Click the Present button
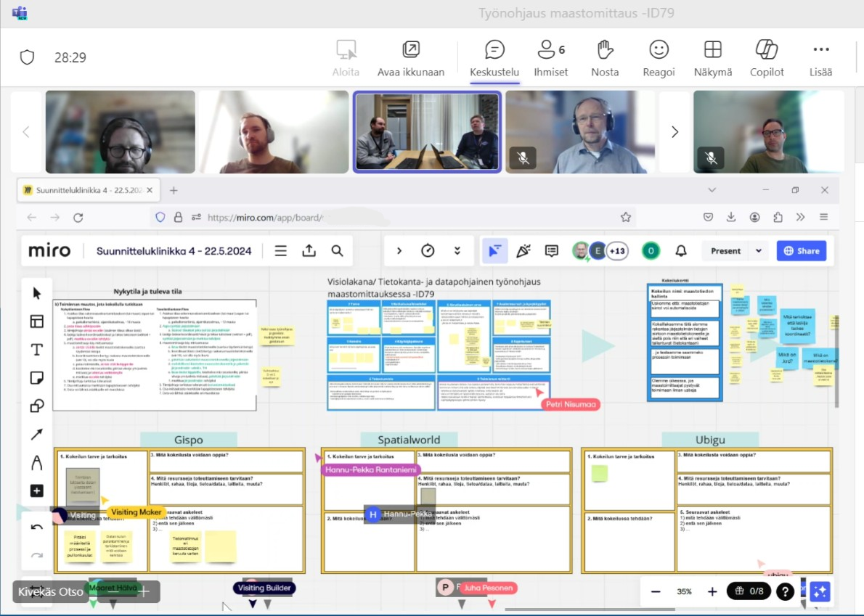 [x=725, y=251]
